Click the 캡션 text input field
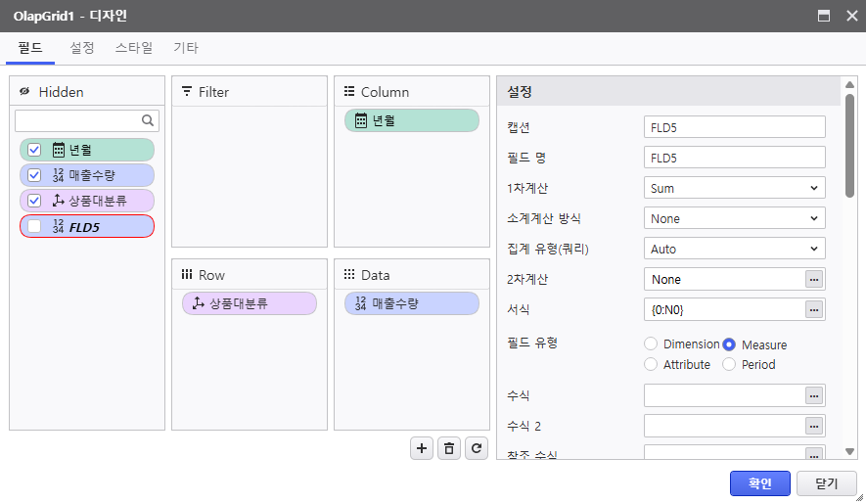The width and height of the screenshot is (866, 504). click(734, 127)
